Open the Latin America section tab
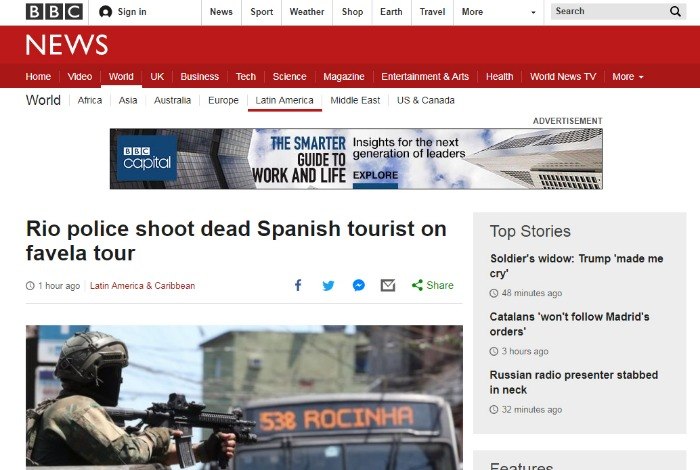 (x=284, y=101)
